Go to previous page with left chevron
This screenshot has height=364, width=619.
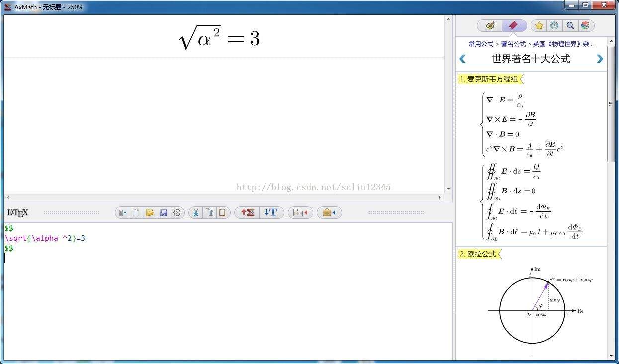click(x=462, y=59)
